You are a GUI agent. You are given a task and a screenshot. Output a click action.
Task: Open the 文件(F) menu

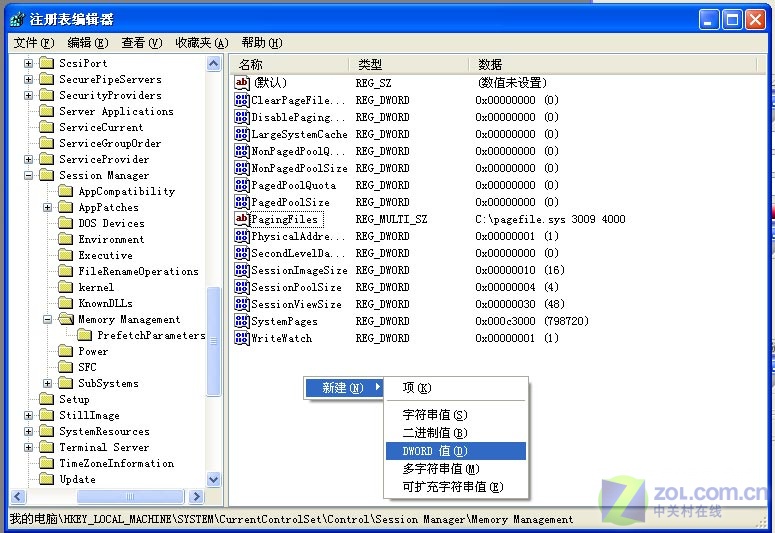coord(34,43)
